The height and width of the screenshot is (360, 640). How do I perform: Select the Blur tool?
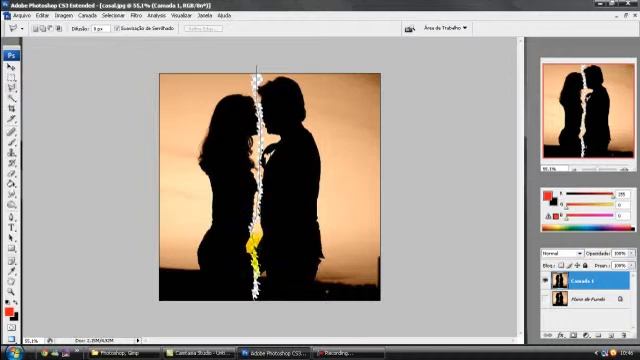pos(11,195)
